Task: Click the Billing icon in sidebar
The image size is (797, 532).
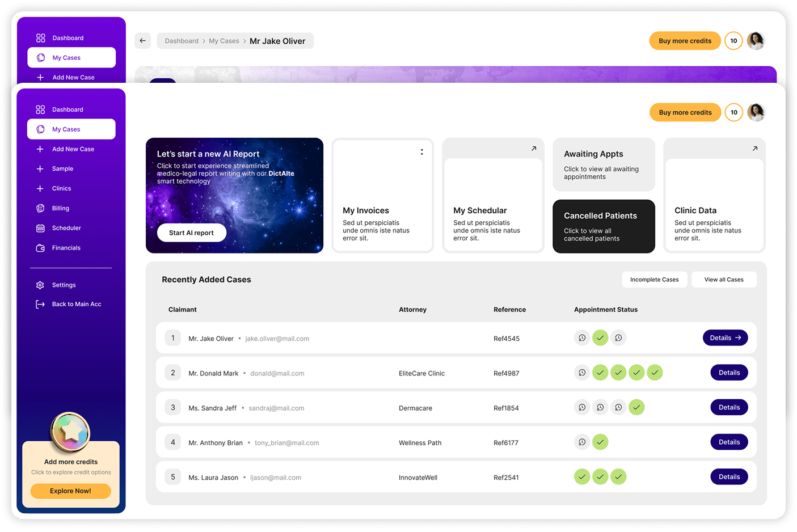Action: pyautogui.click(x=40, y=208)
